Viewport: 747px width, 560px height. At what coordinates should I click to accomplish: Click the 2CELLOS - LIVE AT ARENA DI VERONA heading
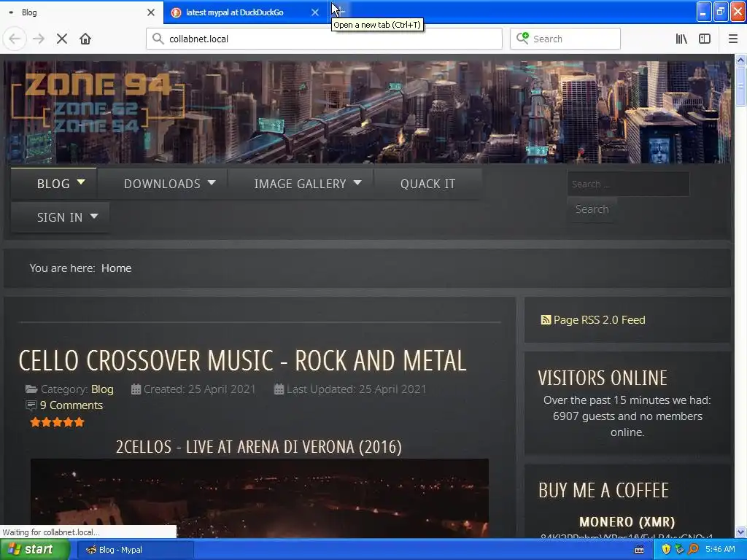(259, 447)
